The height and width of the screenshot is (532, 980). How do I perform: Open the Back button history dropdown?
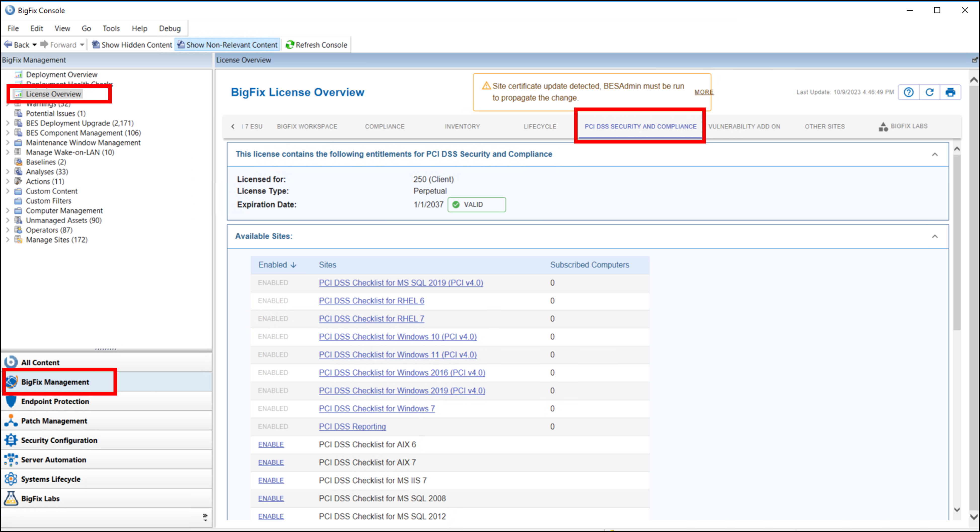35,45
